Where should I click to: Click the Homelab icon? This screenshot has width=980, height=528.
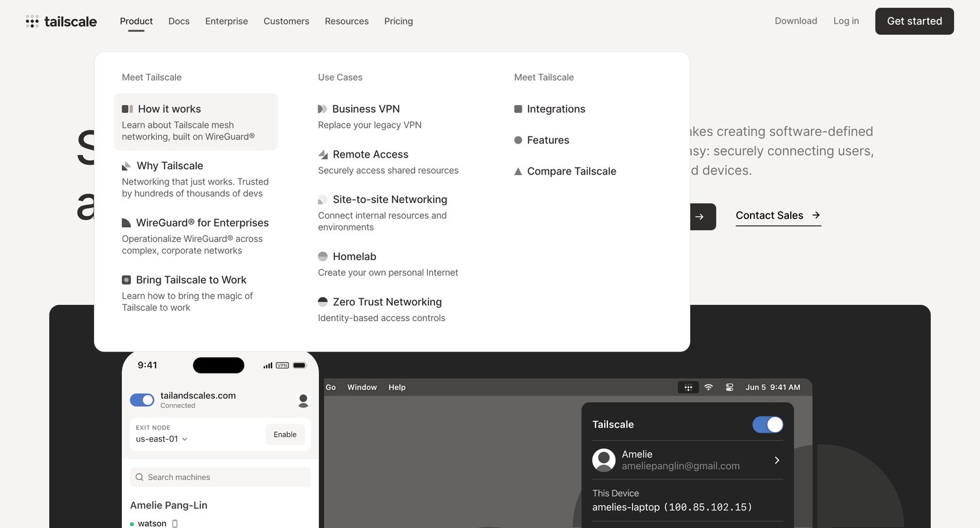[323, 257]
